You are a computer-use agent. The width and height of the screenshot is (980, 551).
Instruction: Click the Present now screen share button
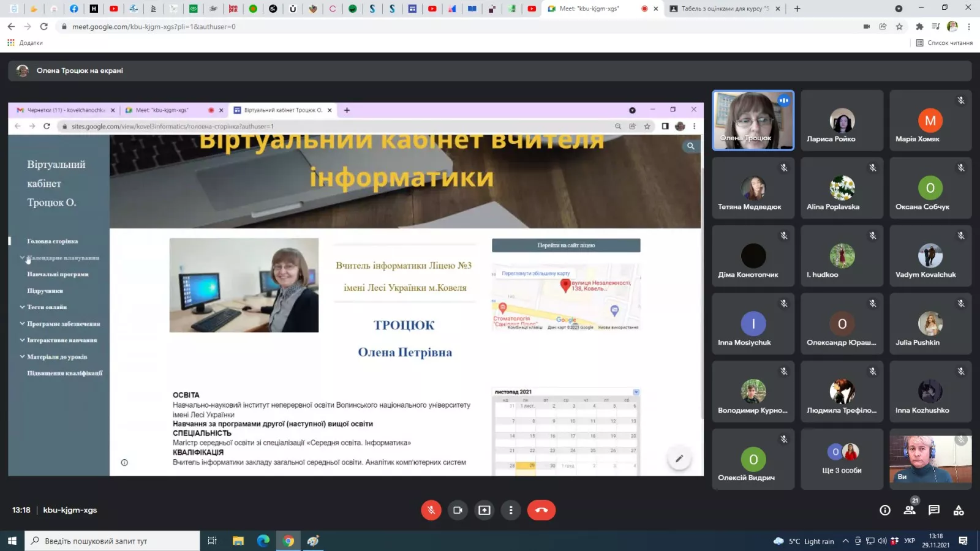(484, 510)
